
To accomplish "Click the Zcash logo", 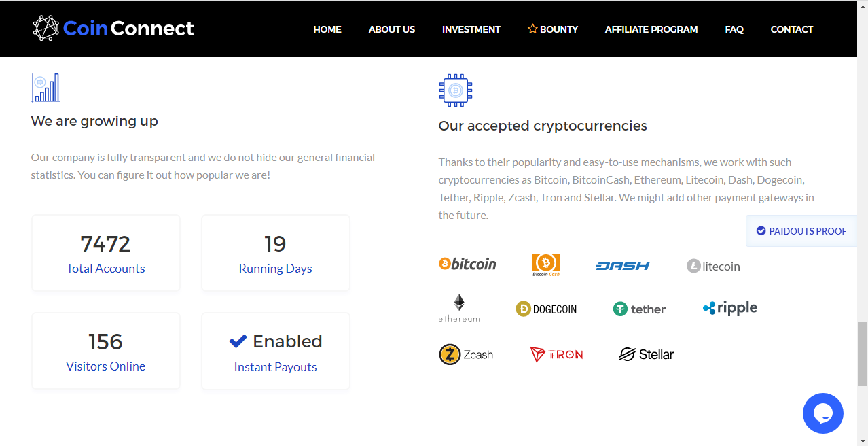I will (466, 354).
